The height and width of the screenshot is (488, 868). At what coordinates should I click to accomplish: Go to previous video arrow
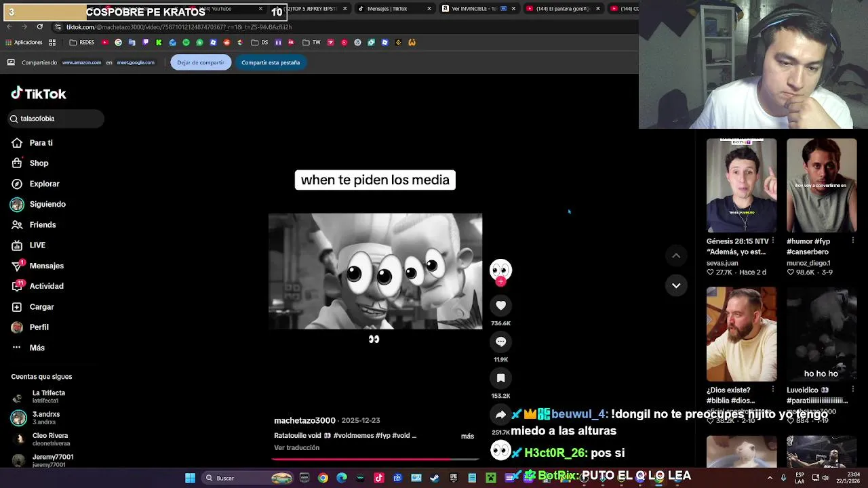click(676, 256)
